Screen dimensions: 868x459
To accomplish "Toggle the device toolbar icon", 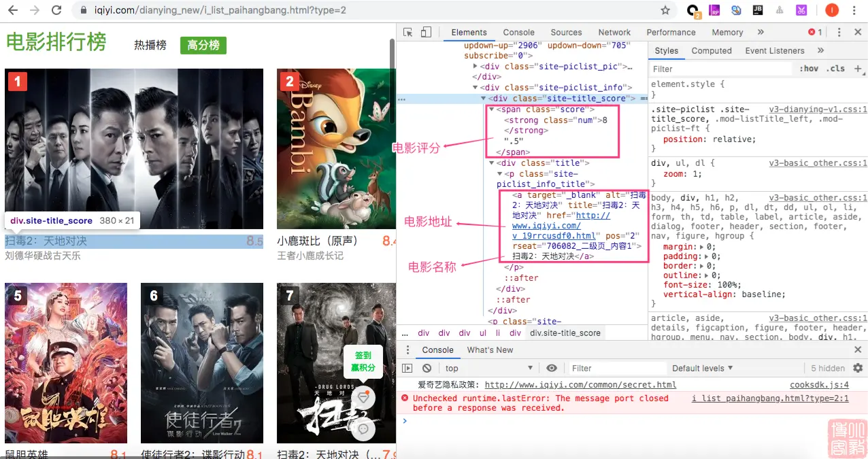I will click(x=426, y=32).
